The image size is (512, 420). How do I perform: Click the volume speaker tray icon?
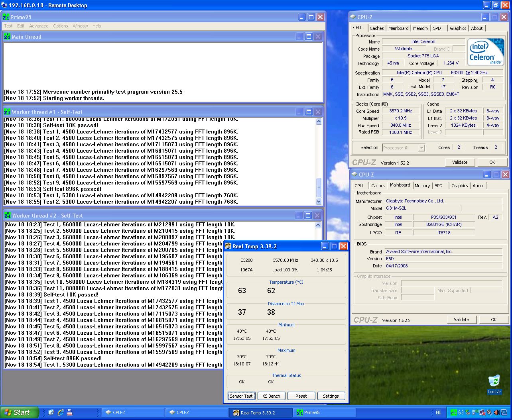(x=496, y=412)
